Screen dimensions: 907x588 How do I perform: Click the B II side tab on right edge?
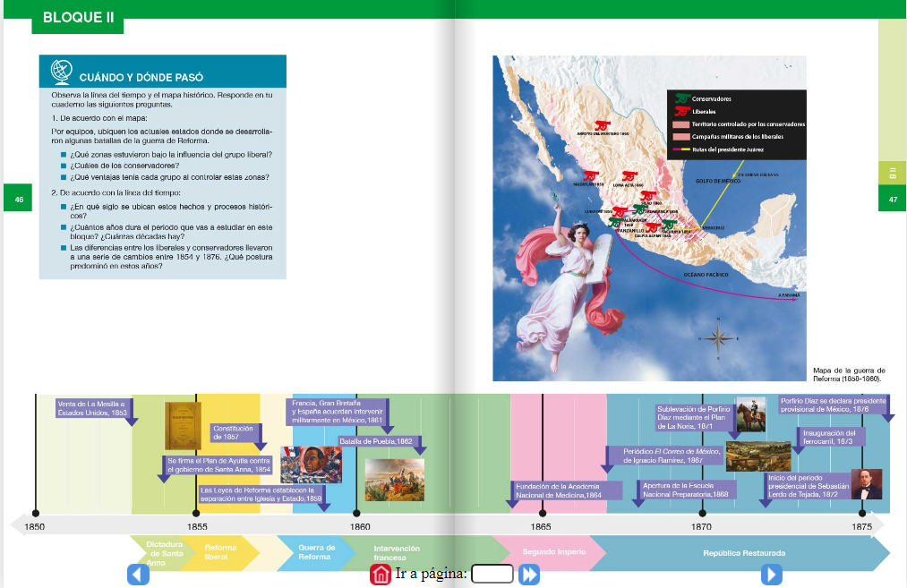(893, 173)
